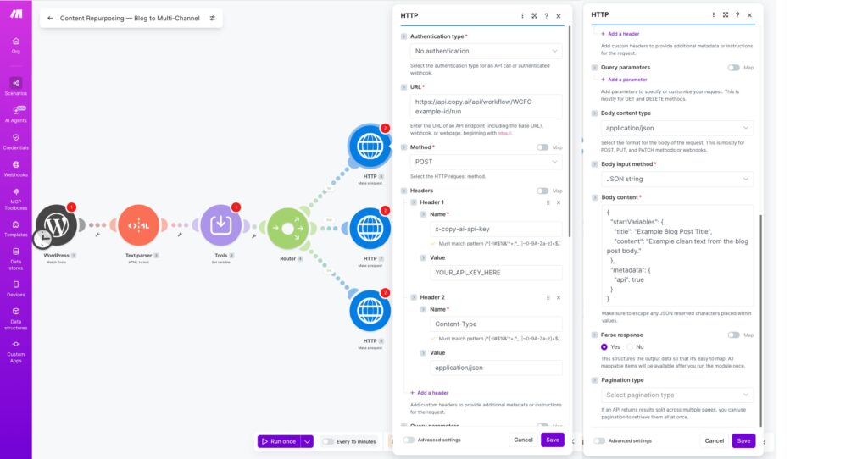Screen dimensions: 868x459
Task: Open Templates in the sidebar
Action: pyautogui.click(x=16, y=229)
